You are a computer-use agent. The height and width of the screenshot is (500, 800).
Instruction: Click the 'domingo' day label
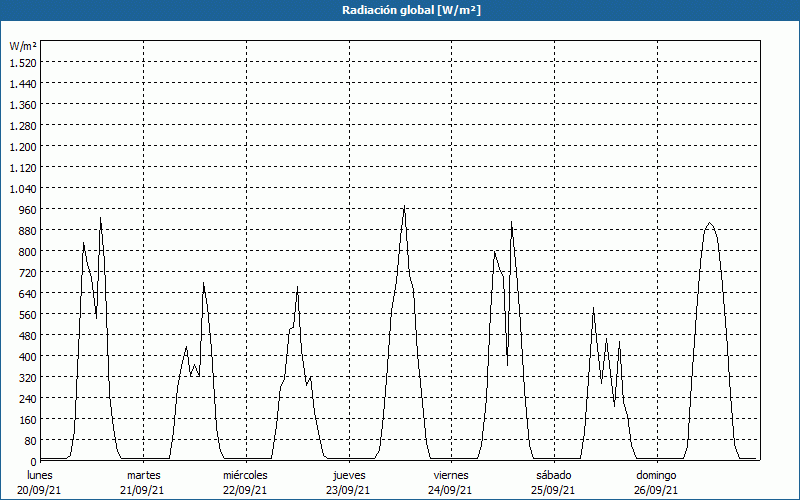656,475
